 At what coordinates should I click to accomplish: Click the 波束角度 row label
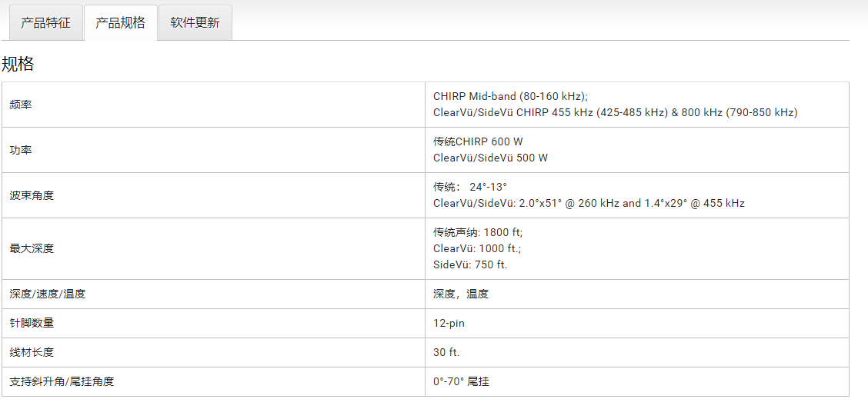(x=32, y=195)
